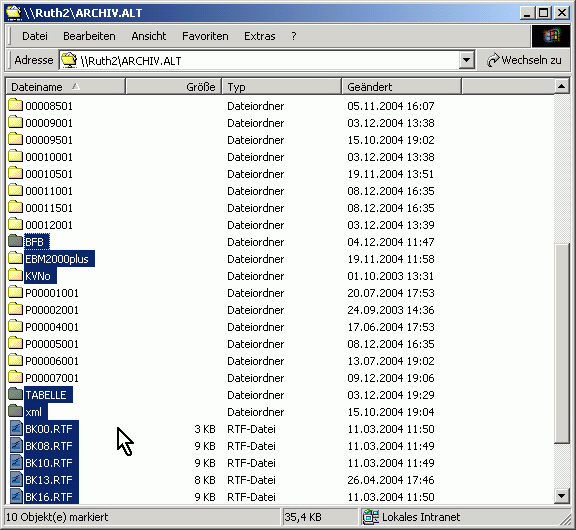The image size is (576, 530).
Task: Click the Wechseln zu button
Action: point(524,60)
